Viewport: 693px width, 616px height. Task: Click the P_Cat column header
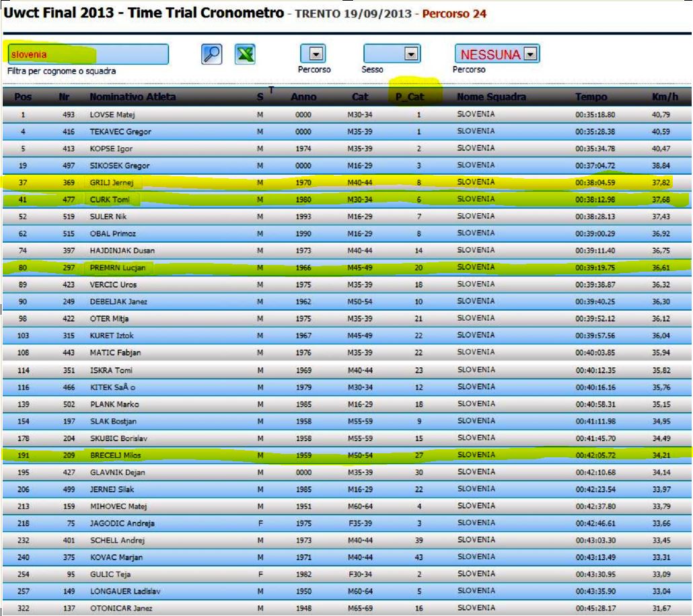point(410,97)
